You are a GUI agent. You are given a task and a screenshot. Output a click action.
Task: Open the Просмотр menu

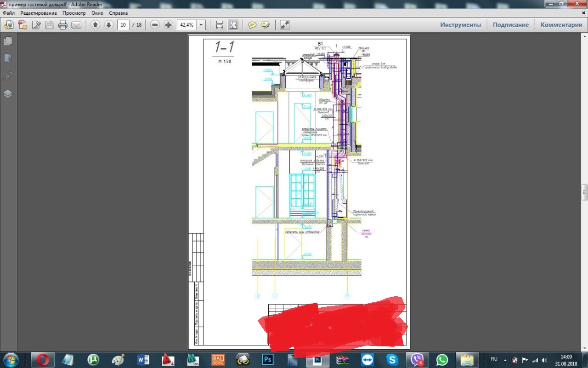coord(74,13)
